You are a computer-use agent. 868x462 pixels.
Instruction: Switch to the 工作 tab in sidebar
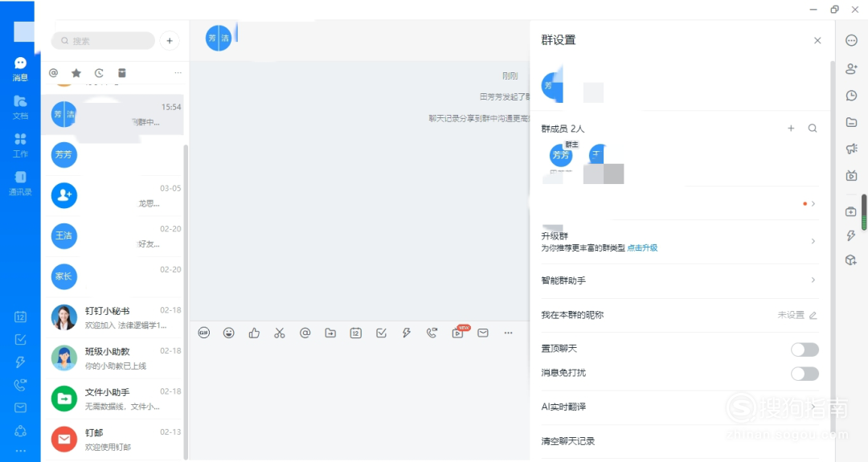[20, 145]
